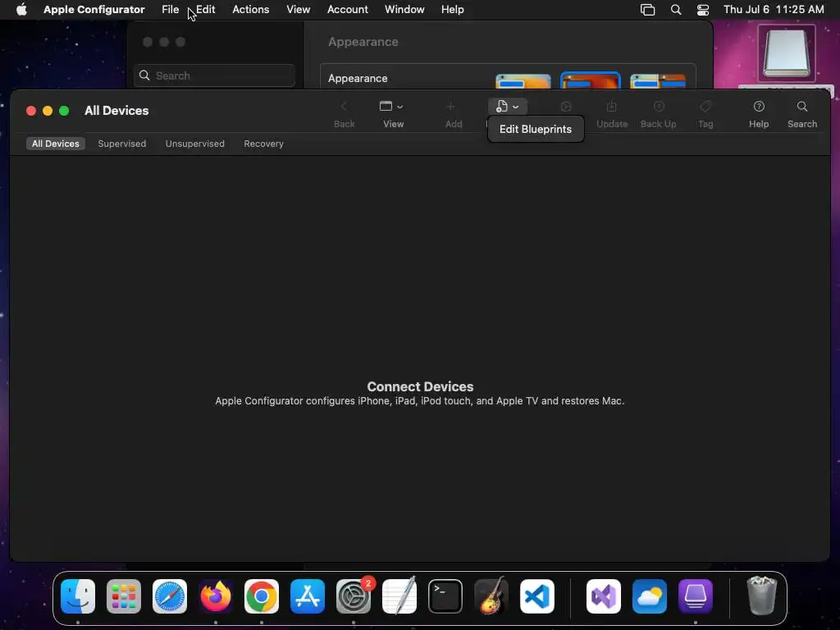Open Finder from the Dock
Screen dimensions: 840x630
[78, 596]
